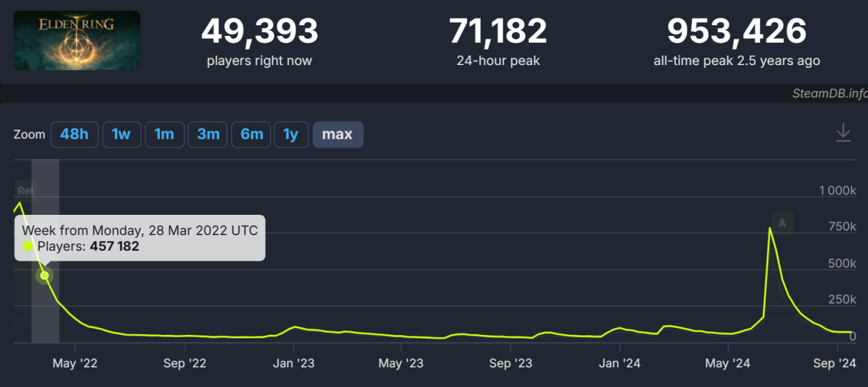The height and width of the screenshot is (387, 868).
Task: Click the 'Jan '23' axis label
Action: tap(293, 364)
